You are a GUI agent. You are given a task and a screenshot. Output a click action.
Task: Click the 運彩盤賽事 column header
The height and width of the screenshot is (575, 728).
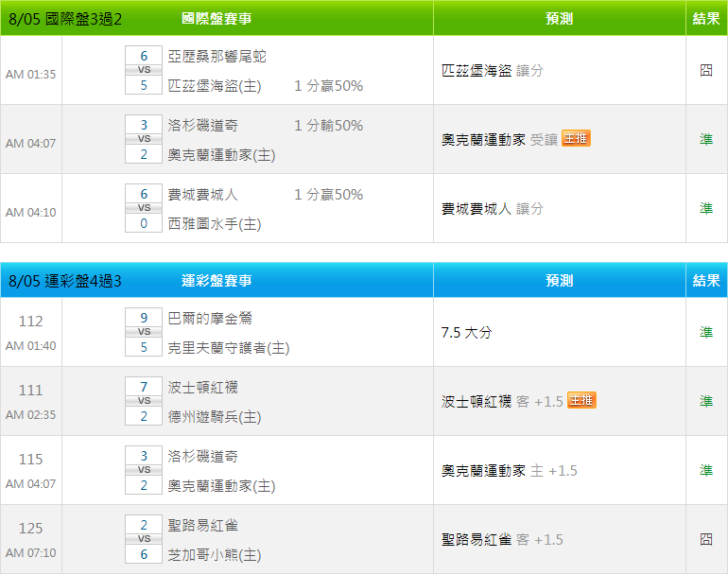217,281
